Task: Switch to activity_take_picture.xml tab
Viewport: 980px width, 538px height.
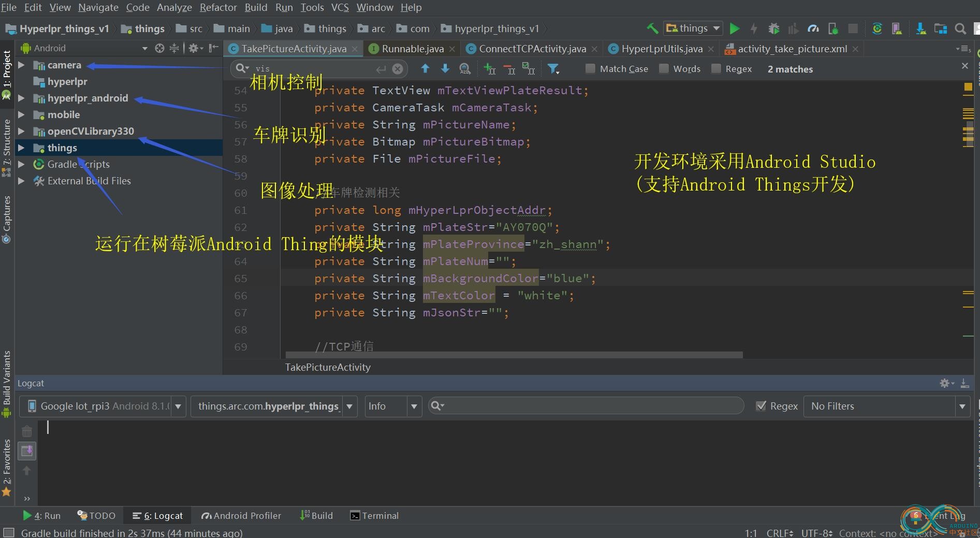Action: (x=792, y=49)
